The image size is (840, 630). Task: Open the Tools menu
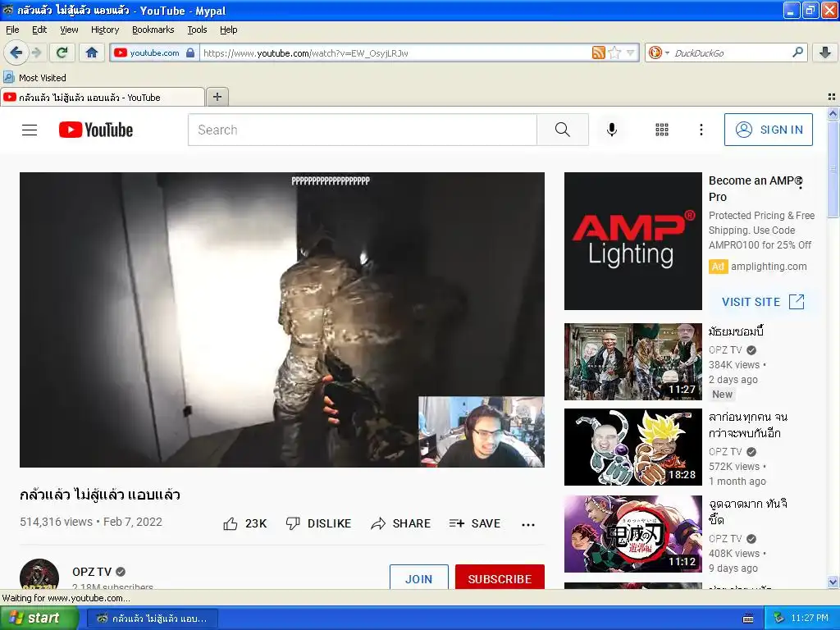(x=197, y=30)
